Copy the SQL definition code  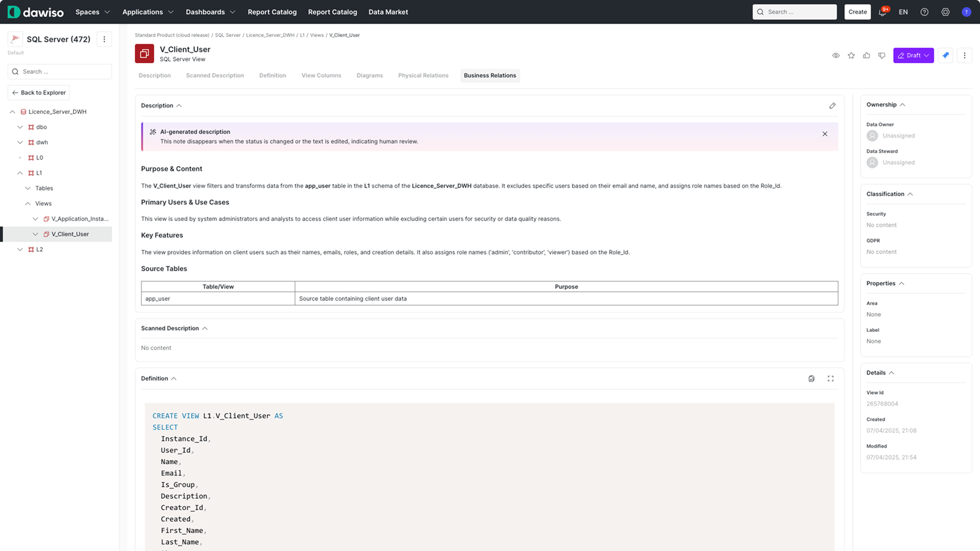pyautogui.click(x=812, y=379)
